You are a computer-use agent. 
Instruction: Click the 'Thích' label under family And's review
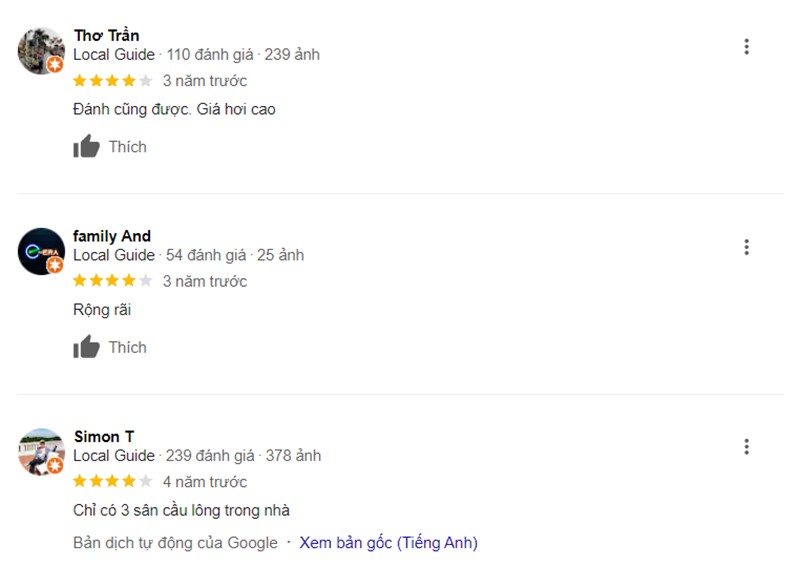[127, 347]
